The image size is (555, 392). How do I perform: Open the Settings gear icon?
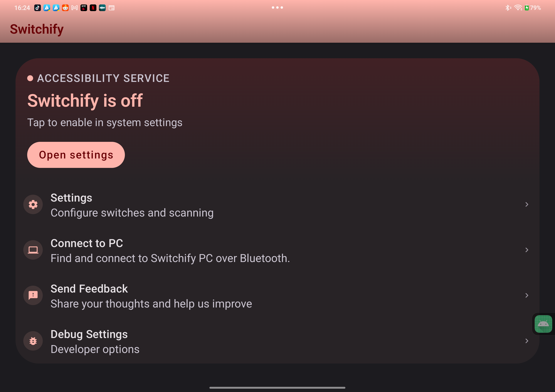33,205
